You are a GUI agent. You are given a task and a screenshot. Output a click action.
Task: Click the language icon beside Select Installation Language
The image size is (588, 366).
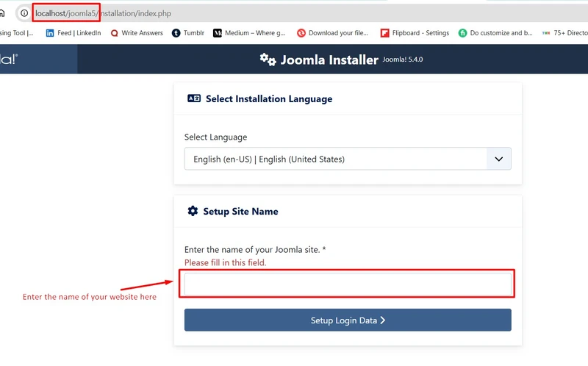click(194, 98)
